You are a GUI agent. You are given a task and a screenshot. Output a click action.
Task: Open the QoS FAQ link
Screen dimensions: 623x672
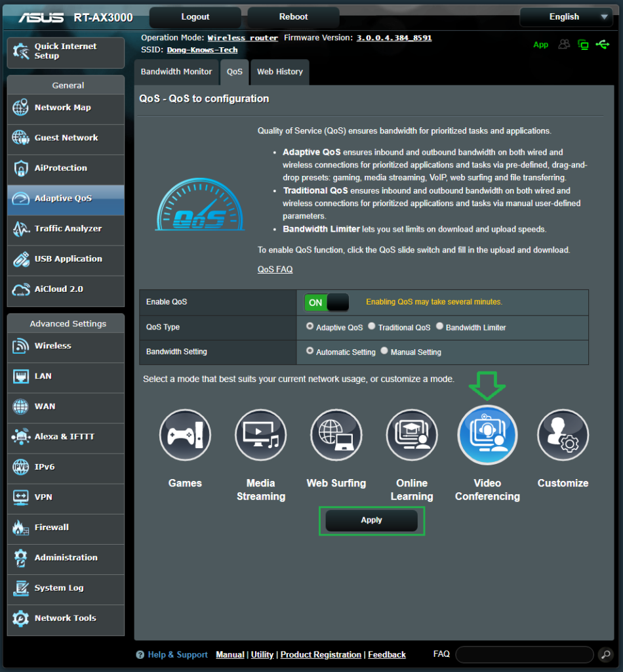coord(275,268)
